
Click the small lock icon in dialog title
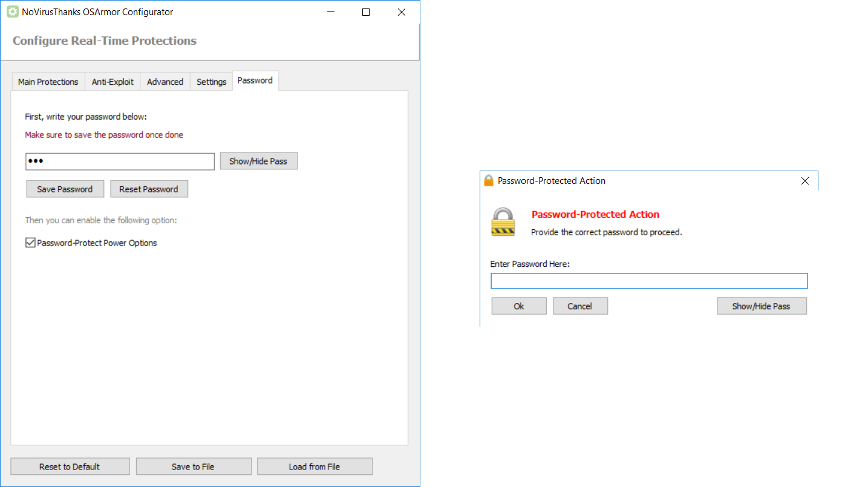(x=489, y=181)
